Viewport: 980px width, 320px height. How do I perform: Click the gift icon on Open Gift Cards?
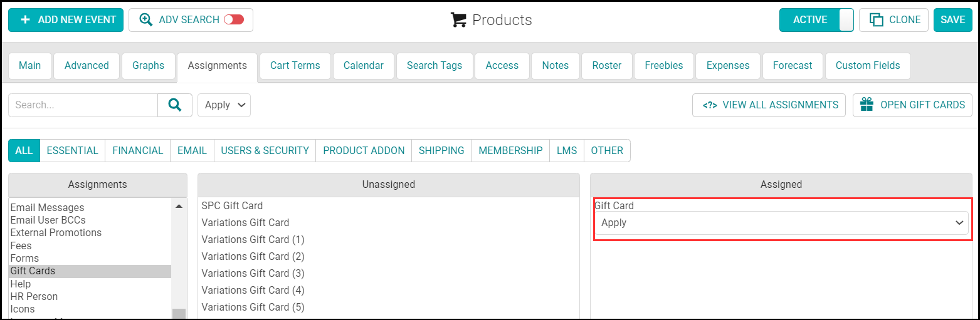pos(867,105)
